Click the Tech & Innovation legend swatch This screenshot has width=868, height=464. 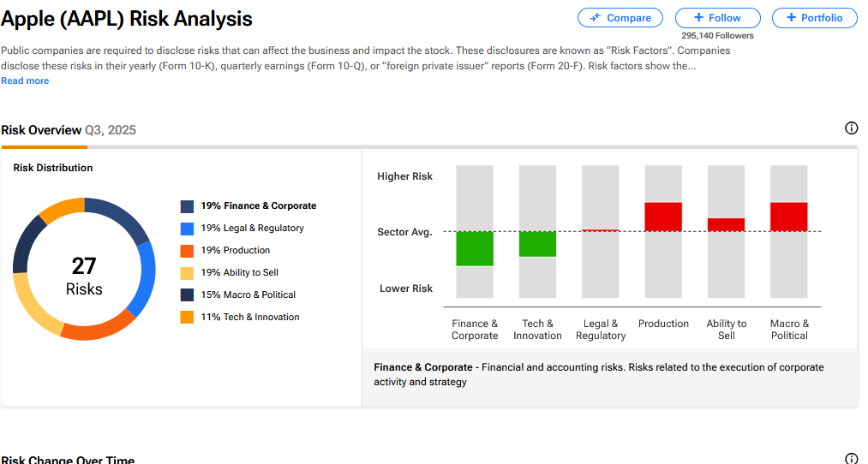pyautogui.click(x=187, y=318)
